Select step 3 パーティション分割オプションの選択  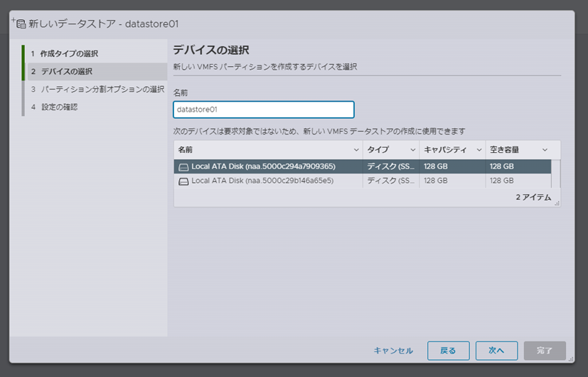[97, 90]
